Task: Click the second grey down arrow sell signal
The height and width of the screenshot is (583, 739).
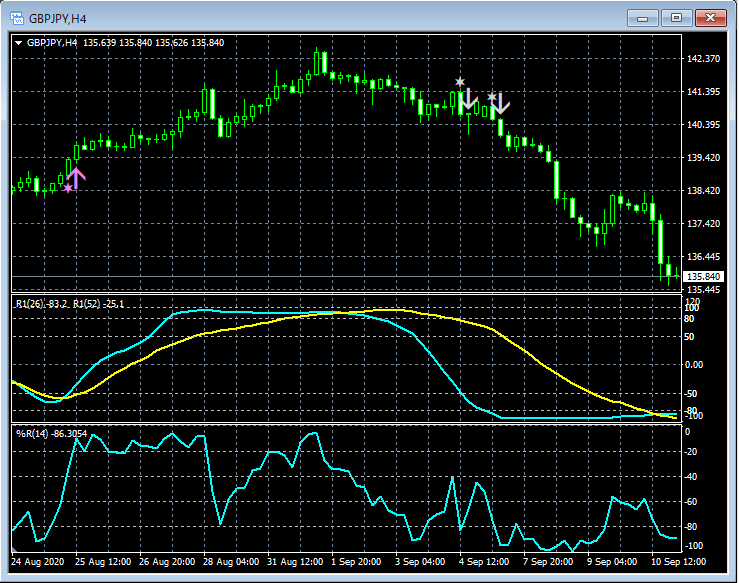Action: tap(500, 103)
